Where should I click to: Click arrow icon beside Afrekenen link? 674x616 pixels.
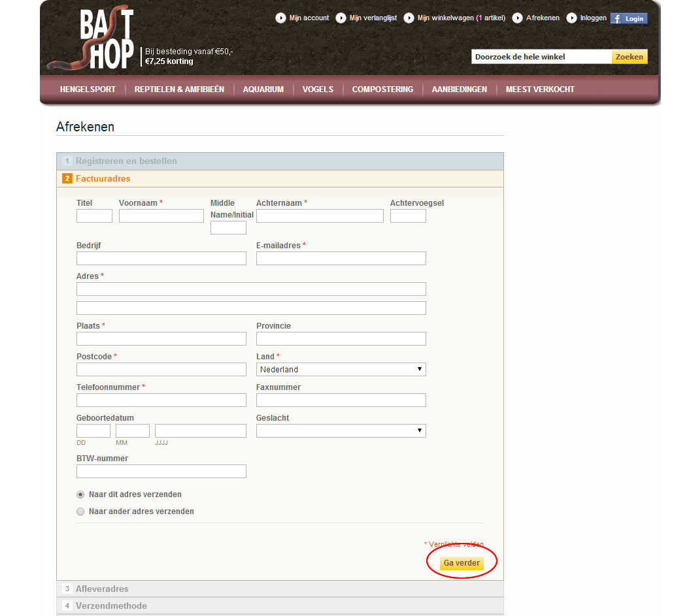coord(518,18)
